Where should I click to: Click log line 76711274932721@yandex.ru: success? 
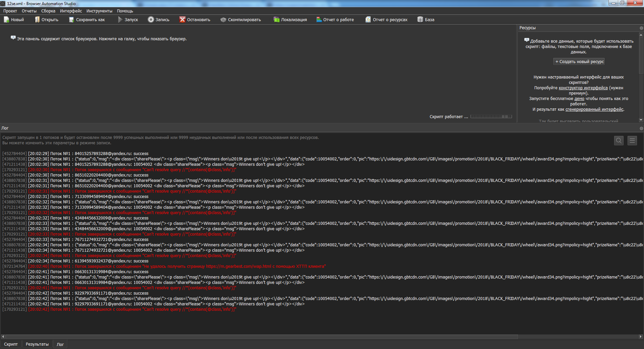coord(75,240)
